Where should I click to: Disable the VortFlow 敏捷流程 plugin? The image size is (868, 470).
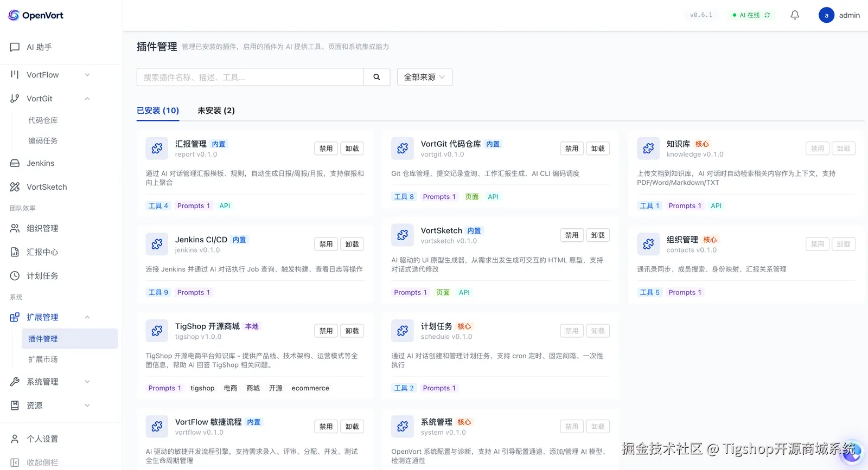click(326, 427)
